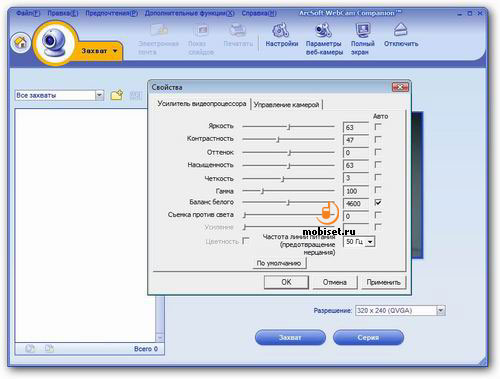Open the Файл menu
500x379 pixels.
(x=28, y=13)
